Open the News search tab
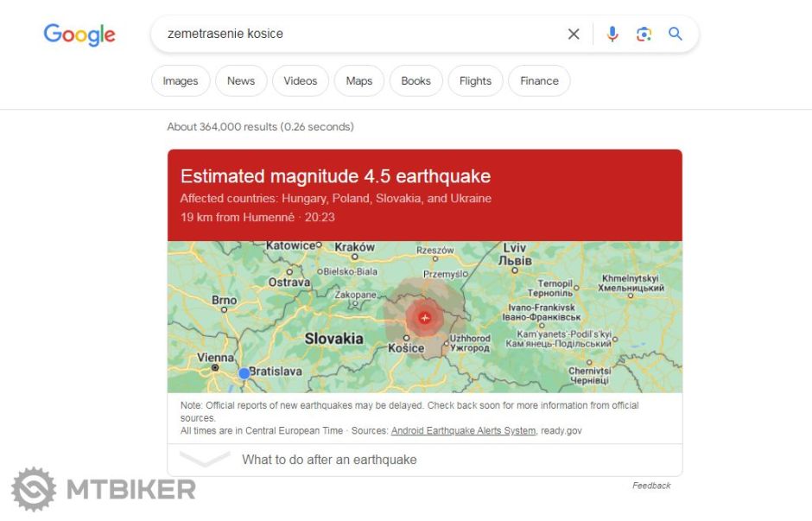 click(x=240, y=80)
